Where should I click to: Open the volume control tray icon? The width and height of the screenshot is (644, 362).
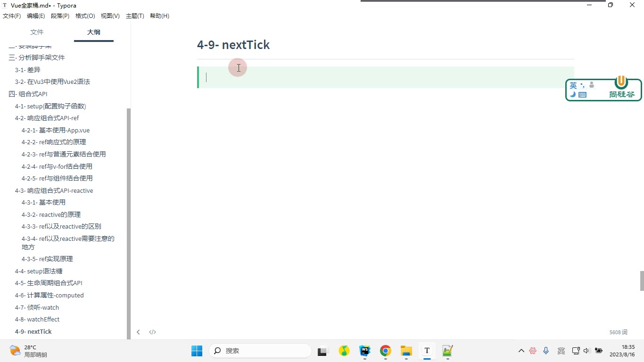pos(586,351)
